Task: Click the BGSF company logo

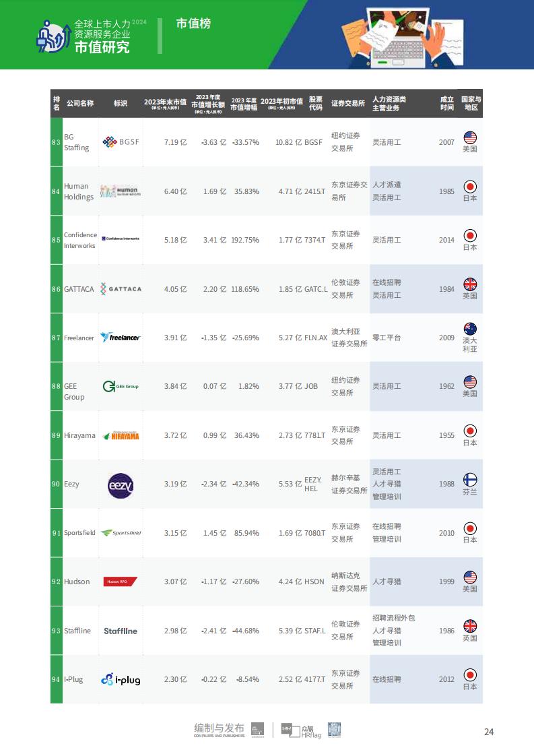Action: [121, 141]
